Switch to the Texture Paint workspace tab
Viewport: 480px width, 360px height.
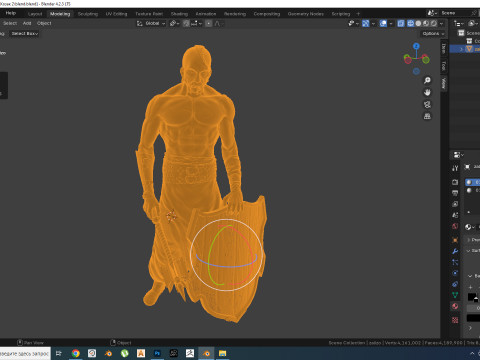pyautogui.click(x=149, y=14)
